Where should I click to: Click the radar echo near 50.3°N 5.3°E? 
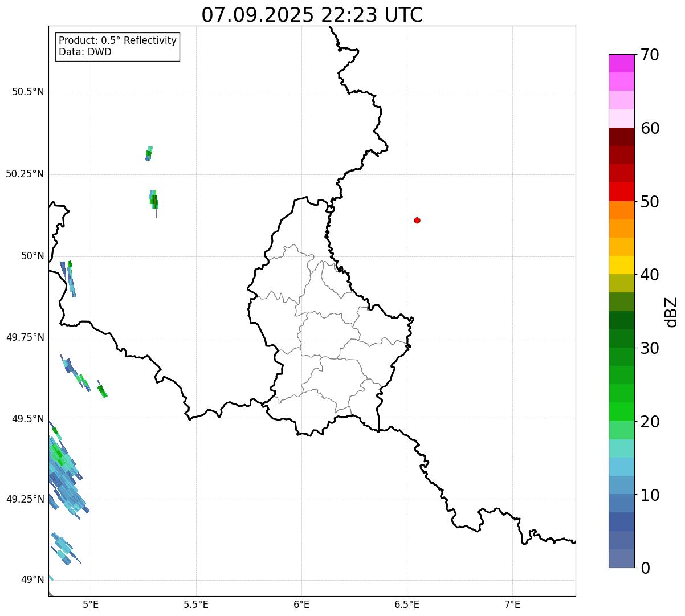149,153
